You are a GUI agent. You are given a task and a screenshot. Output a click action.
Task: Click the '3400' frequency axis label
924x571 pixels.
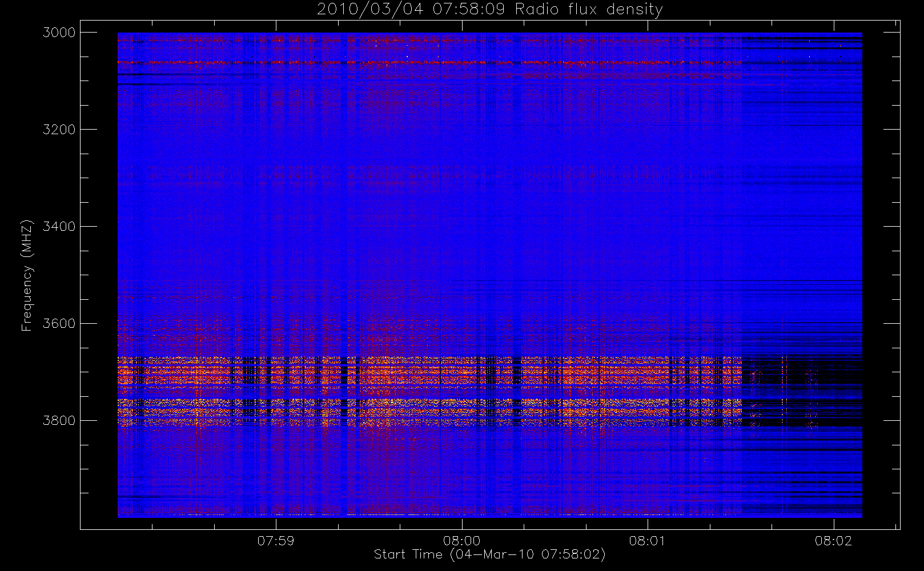[59, 227]
